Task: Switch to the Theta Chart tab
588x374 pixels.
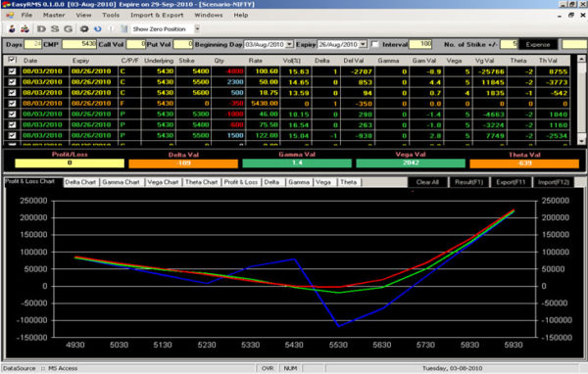Action: pyautogui.click(x=201, y=182)
